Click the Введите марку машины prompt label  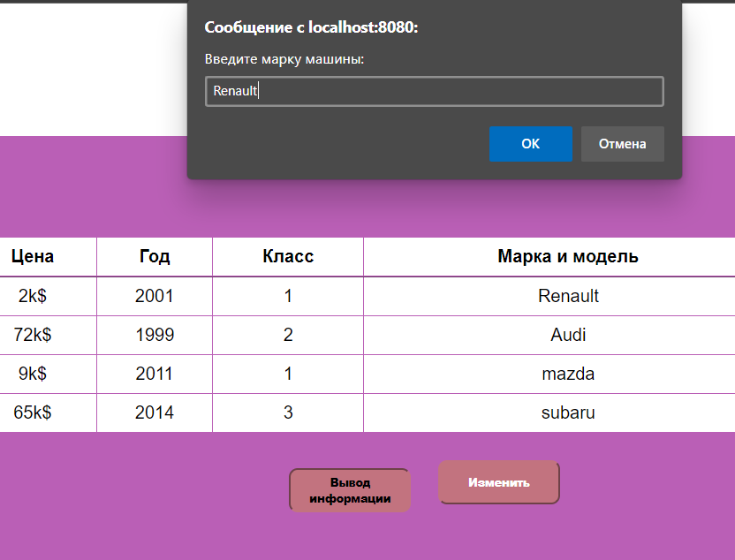[284, 59]
